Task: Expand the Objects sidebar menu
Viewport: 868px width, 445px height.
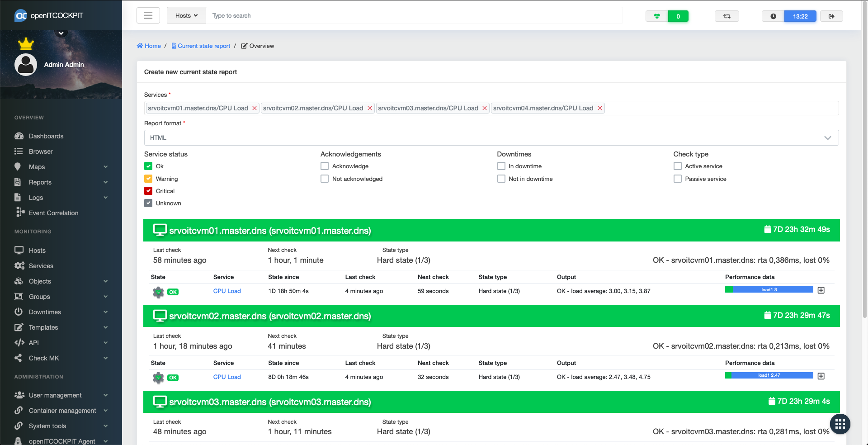Action: [x=61, y=281]
